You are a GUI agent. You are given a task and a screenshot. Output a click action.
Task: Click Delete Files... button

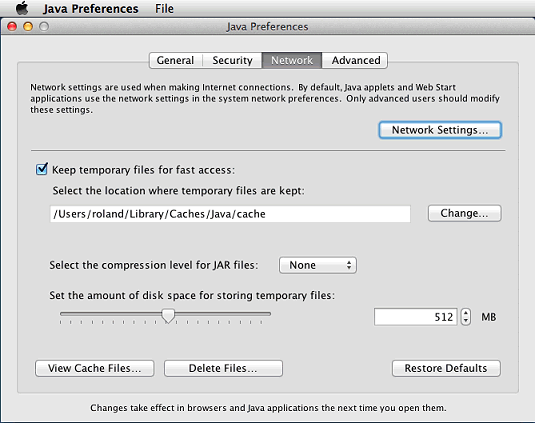point(223,368)
